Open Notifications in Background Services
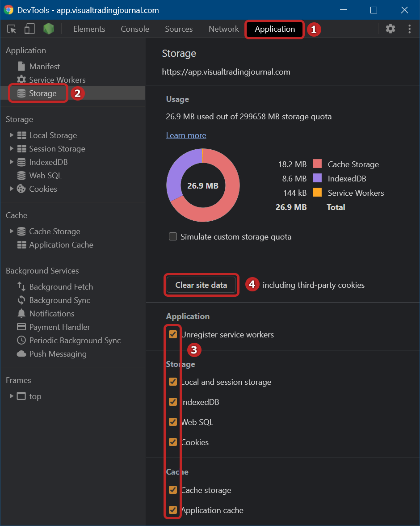 coord(52,314)
